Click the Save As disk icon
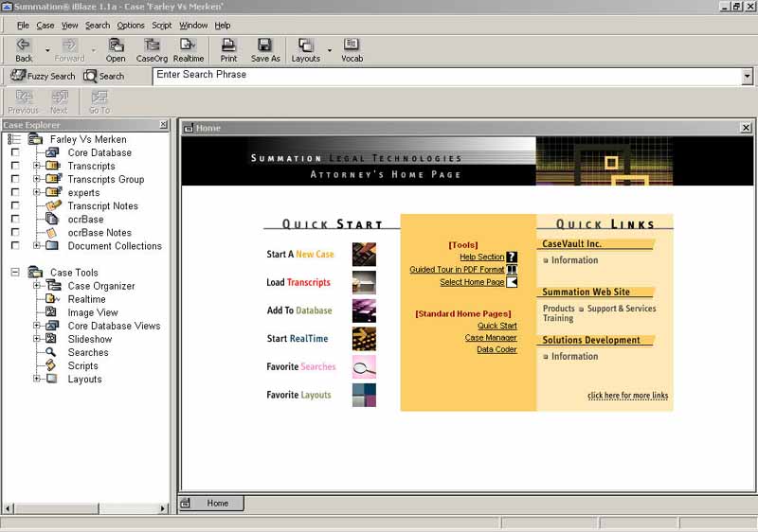The height and width of the screenshot is (532, 758). pyautogui.click(x=265, y=45)
